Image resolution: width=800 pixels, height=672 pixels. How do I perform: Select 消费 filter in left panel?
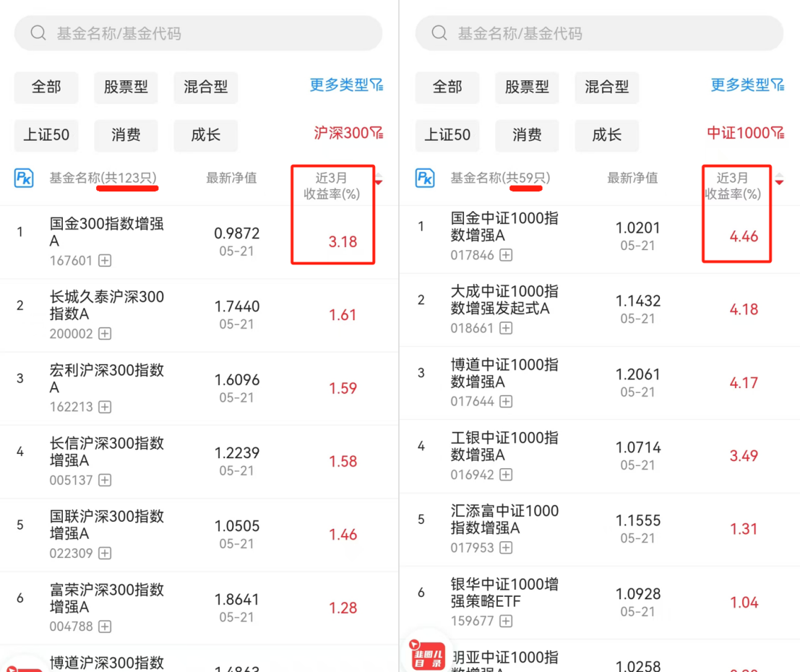click(126, 135)
